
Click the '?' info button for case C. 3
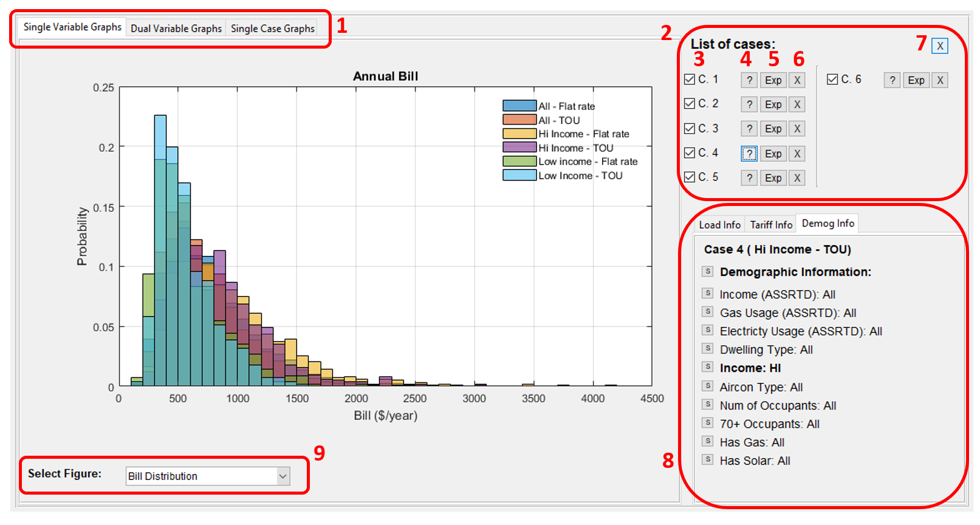[749, 129]
